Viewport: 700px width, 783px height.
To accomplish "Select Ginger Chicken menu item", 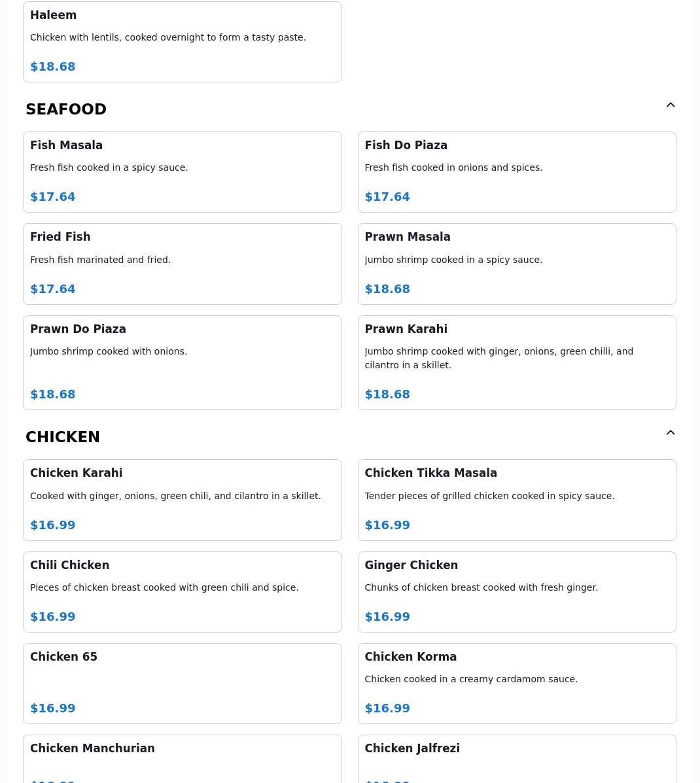I will [516, 591].
